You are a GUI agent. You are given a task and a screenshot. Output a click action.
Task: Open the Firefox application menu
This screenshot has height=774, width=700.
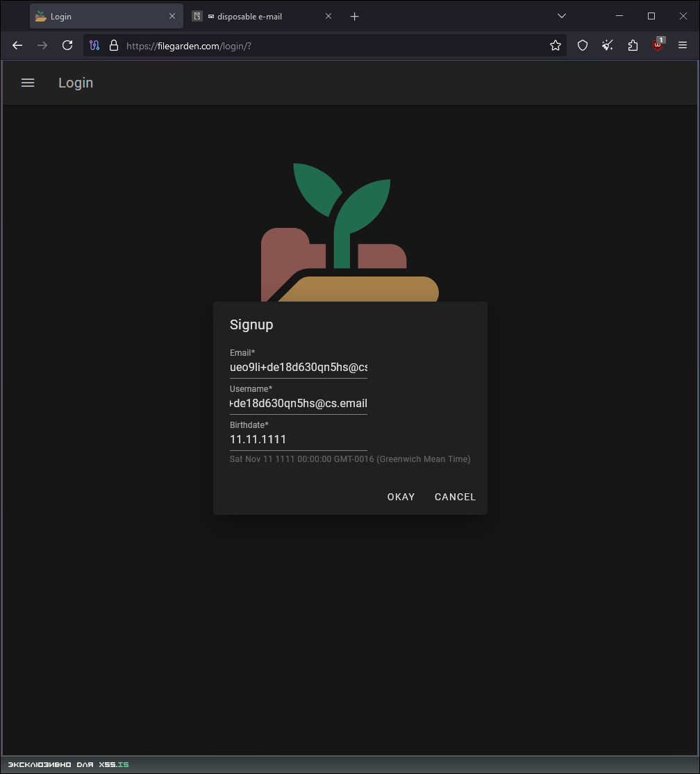click(x=683, y=45)
